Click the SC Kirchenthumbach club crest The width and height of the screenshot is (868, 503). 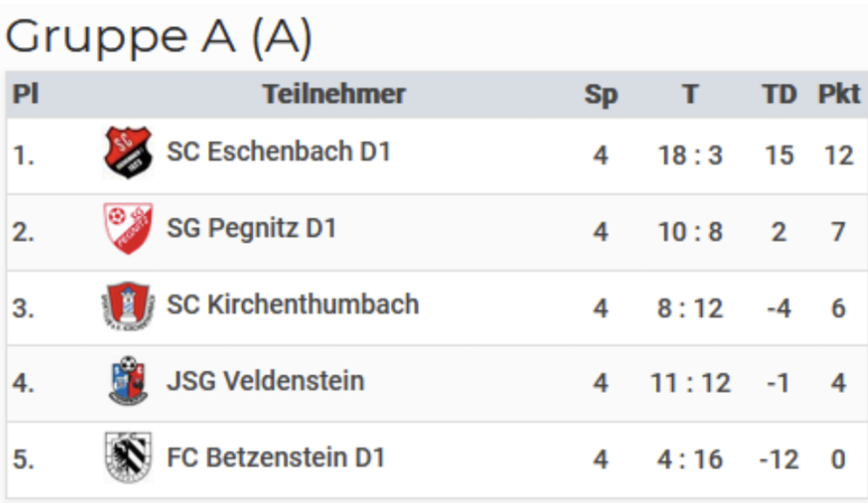click(x=128, y=306)
